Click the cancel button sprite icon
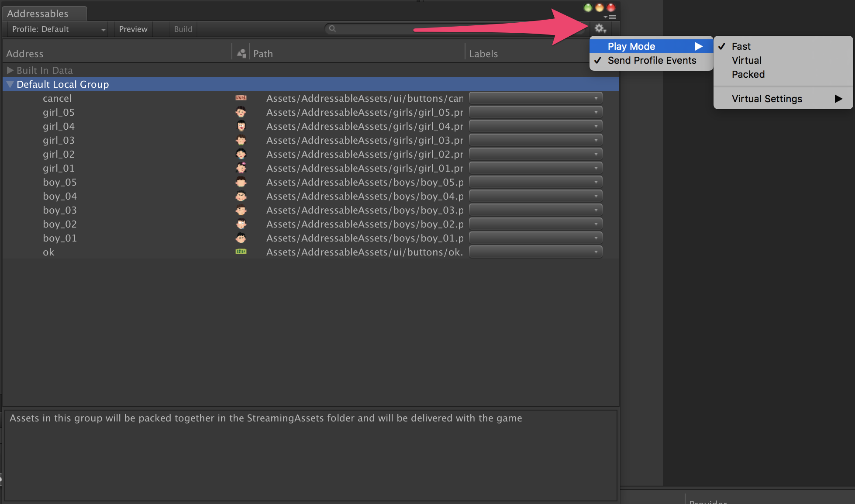Image resolution: width=855 pixels, height=504 pixels. click(241, 98)
